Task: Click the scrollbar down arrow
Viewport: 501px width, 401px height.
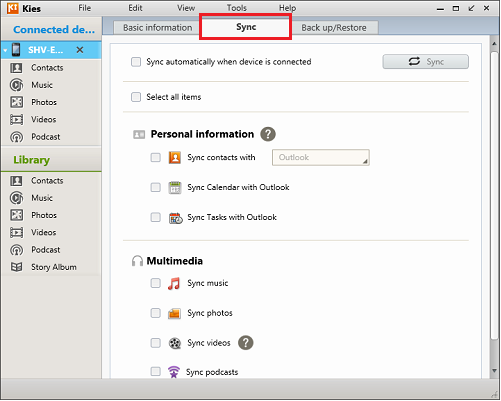Action: tap(494, 371)
